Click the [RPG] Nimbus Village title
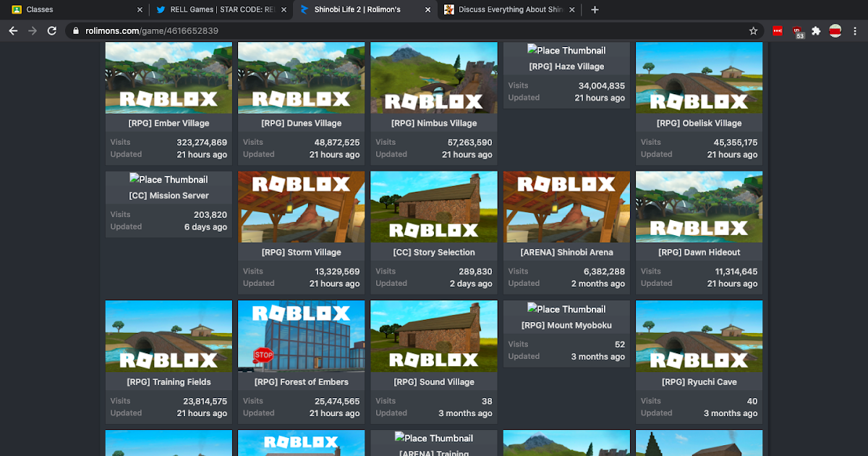 pyautogui.click(x=434, y=124)
